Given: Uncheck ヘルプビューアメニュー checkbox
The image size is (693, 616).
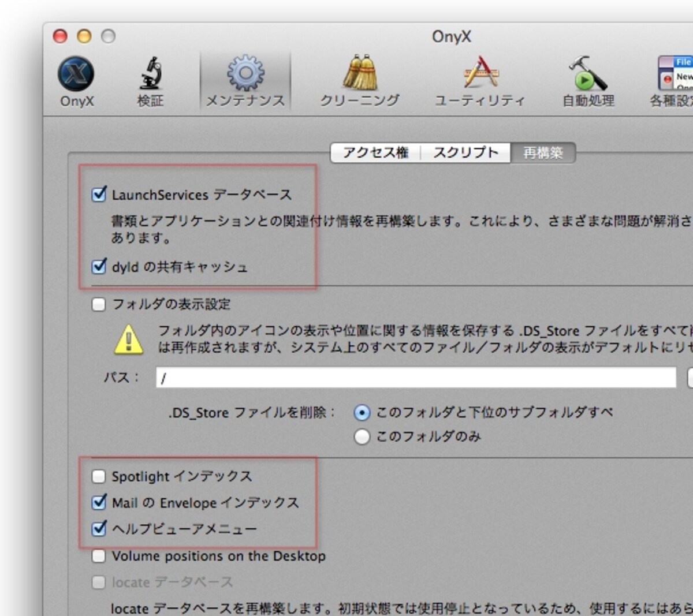Looking at the screenshot, I should 99,528.
